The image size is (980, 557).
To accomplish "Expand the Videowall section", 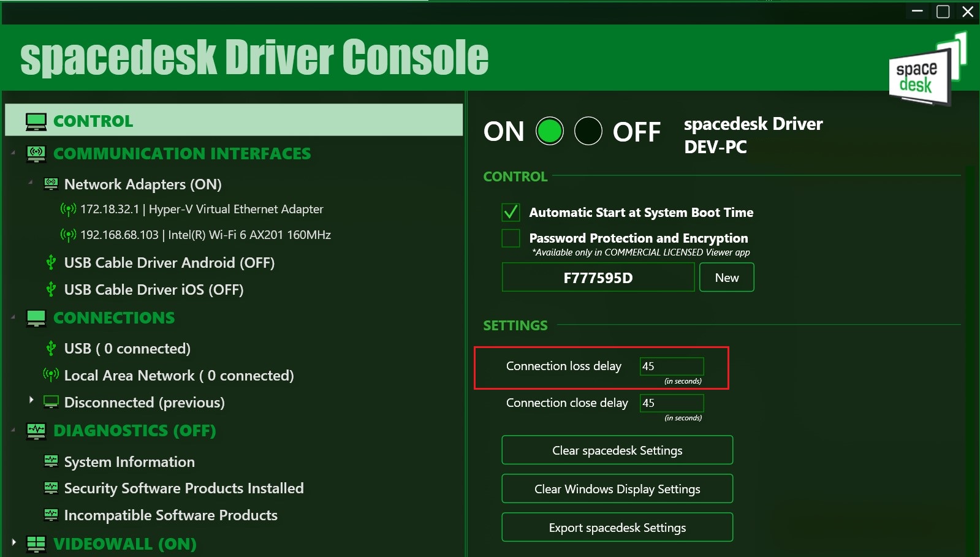I will pos(13,542).
